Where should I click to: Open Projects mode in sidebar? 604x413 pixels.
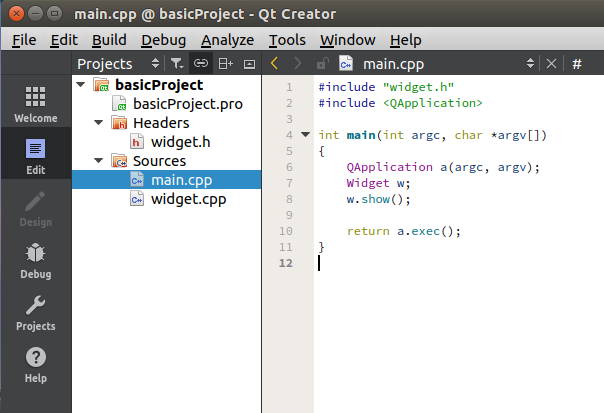coord(35,313)
